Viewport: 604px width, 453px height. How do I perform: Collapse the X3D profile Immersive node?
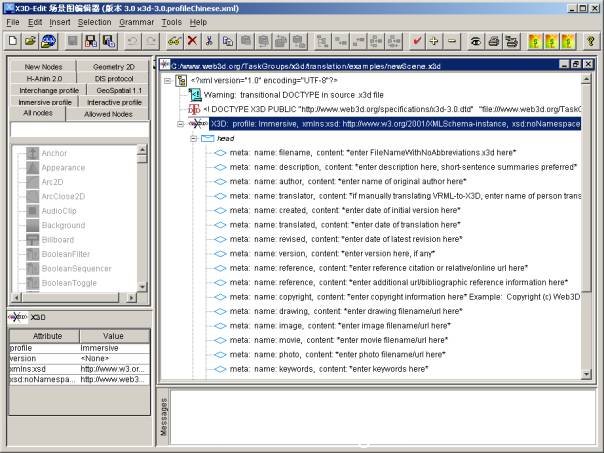point(180,124)
